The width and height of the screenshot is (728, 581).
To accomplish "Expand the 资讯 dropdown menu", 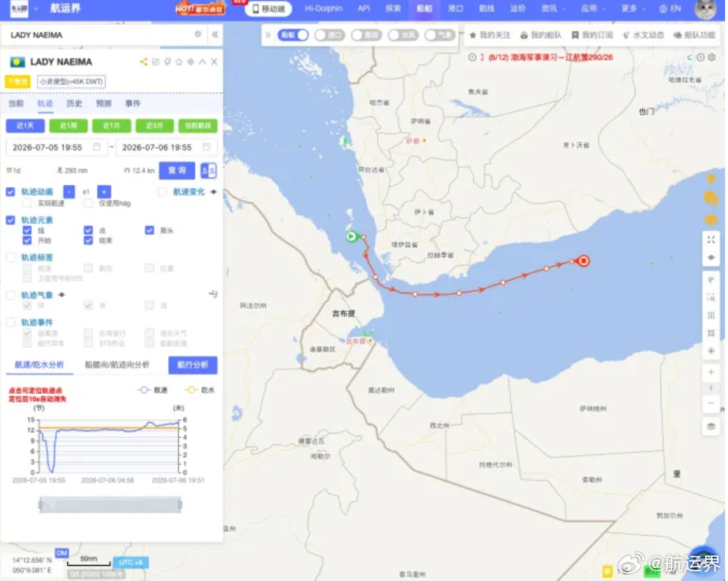I will click(x=553, y=8).
